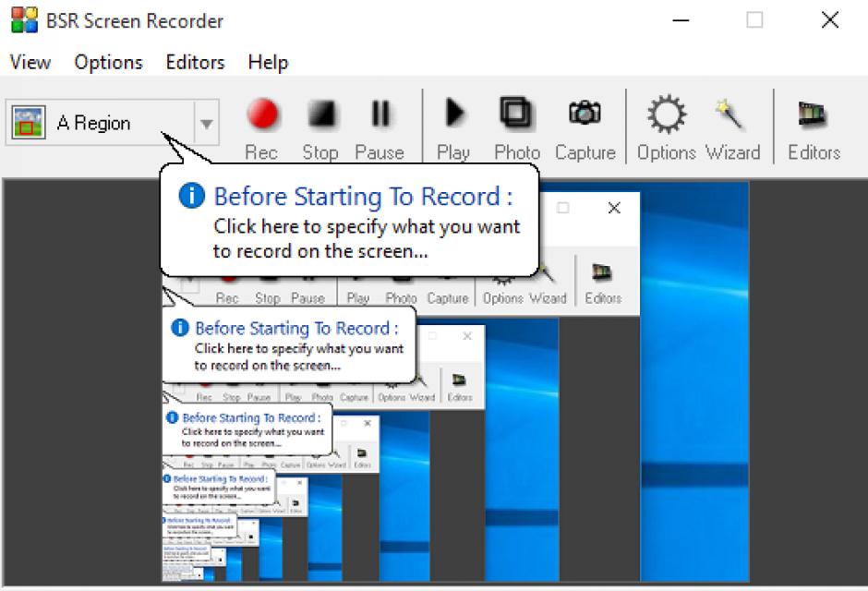Click the 'A Region' text label in the selector
The width and height of the screenshot is (868, 591).
[x=93, y=123]
